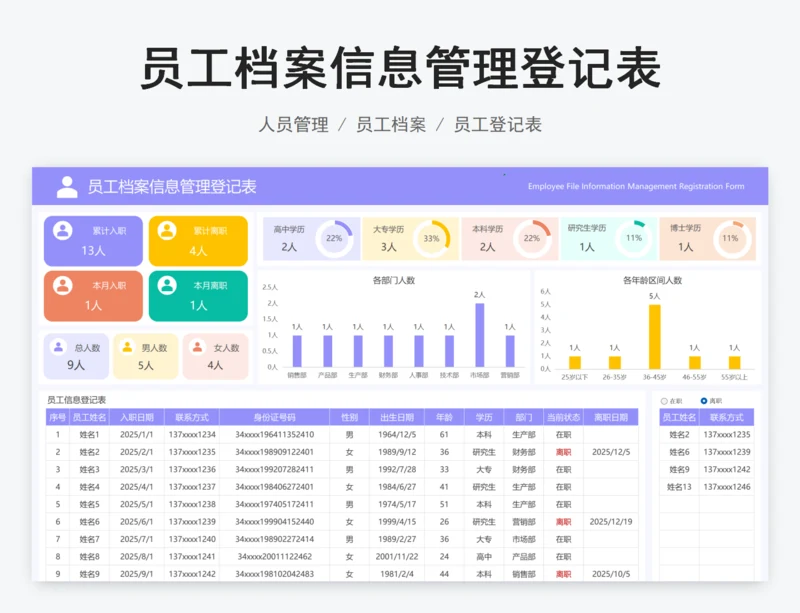The width and height of the screenshot is (800, 613).
Task: Click the 25岁以下 bar in age chart
Action: point(575,362)
